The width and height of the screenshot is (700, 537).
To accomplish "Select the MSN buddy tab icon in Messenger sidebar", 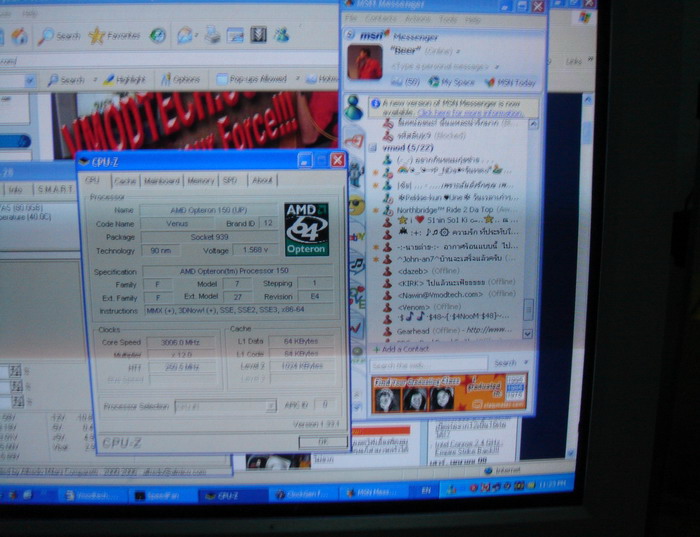I will pyautogui.click(x=354, y=108).
